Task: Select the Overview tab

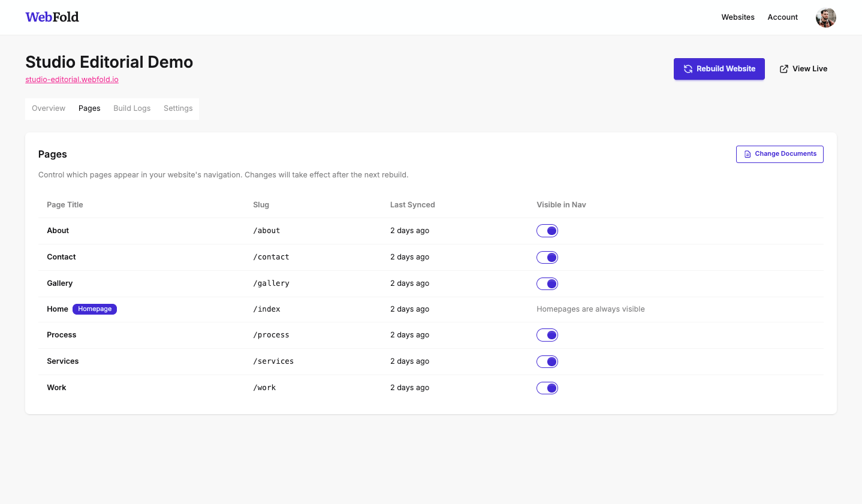Action: (x=48, y=108)
